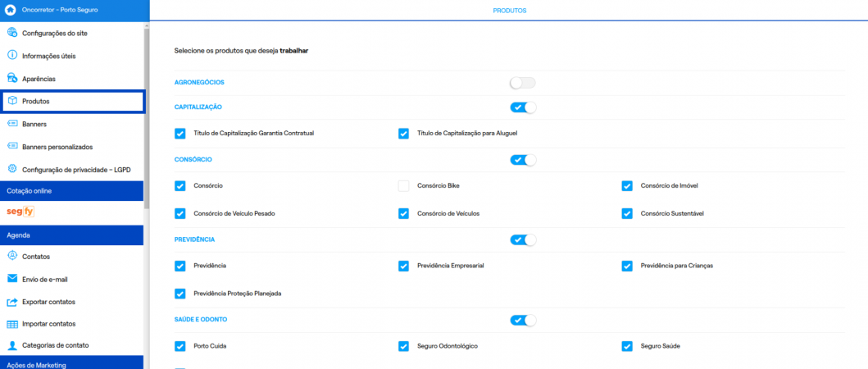Click the Contatos person icon
Screen dimensions: 868x369
click(12, 256)
